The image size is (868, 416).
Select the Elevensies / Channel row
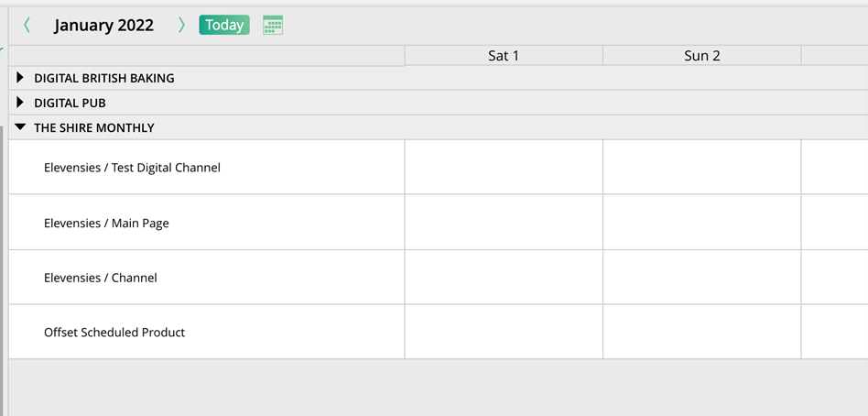101,278
